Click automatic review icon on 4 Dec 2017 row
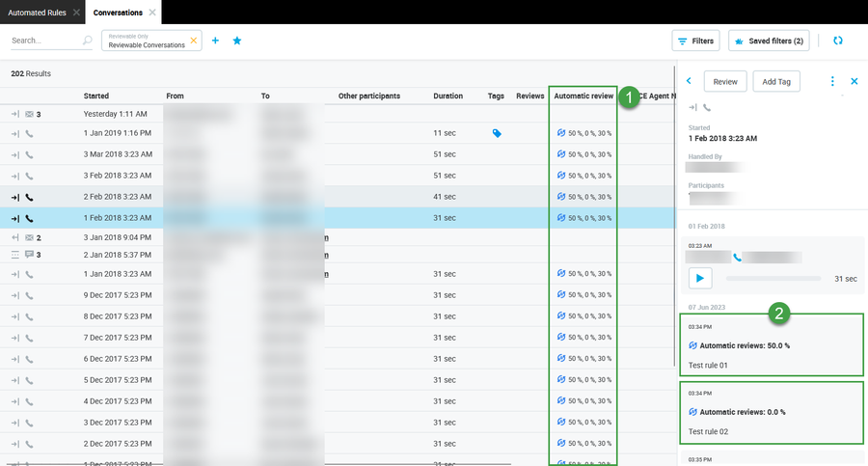The height and width of the screenshot is (466, 868). coord(560,400)
